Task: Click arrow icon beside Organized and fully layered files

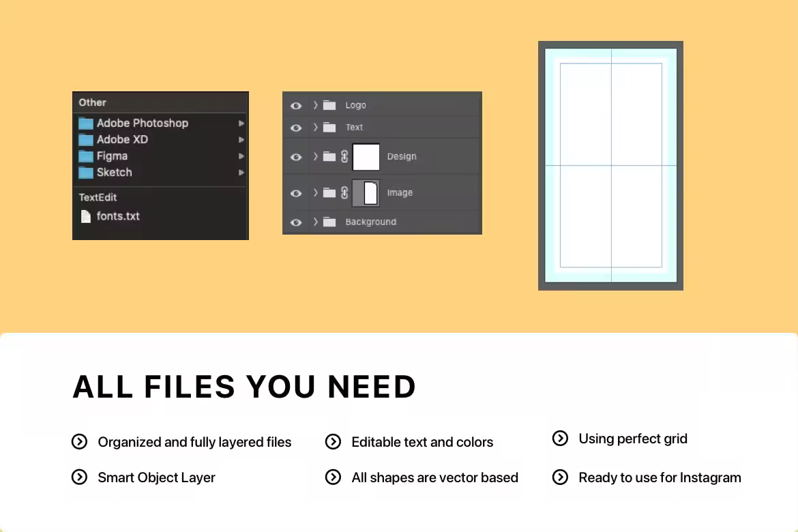Action: (79, 441)
